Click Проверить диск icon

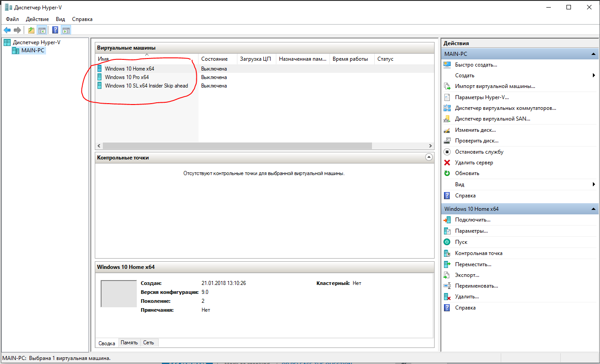[447, 141]
